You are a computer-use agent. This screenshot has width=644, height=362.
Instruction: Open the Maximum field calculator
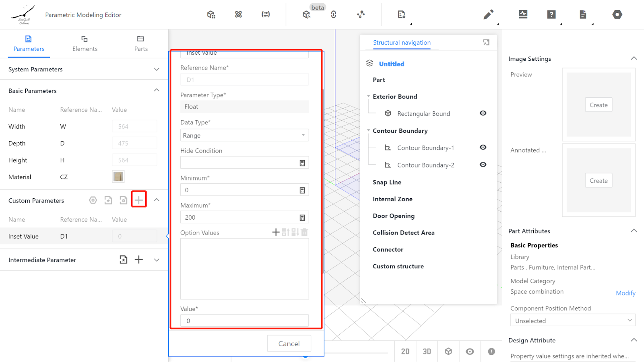click(x=302, y=218)
